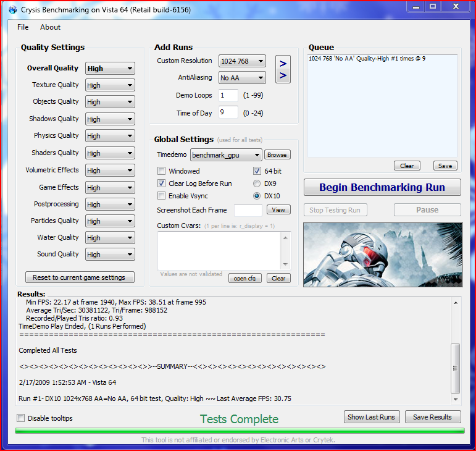The height and width of the screenshot is (451, 476).
Task: Select the DX9 radio button
Action: coord(257,183)
